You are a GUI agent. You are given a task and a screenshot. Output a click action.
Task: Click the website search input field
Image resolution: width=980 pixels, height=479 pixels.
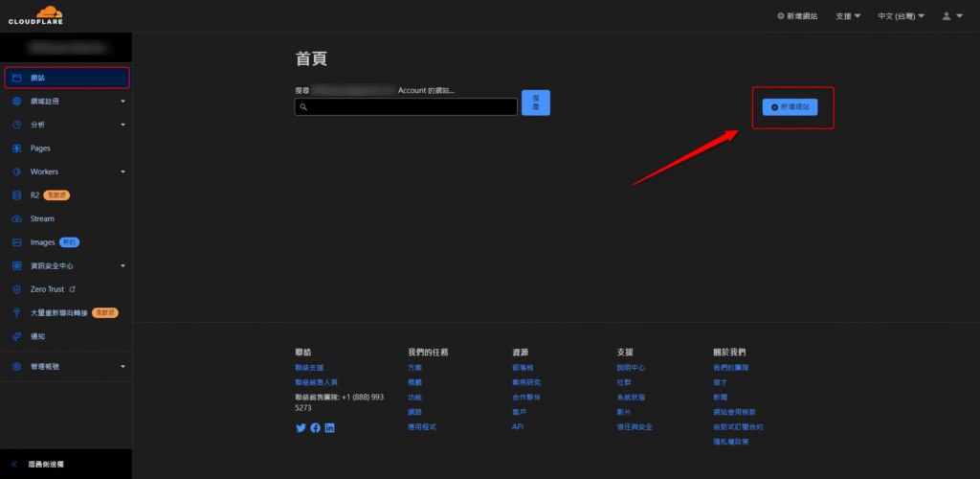406,107
